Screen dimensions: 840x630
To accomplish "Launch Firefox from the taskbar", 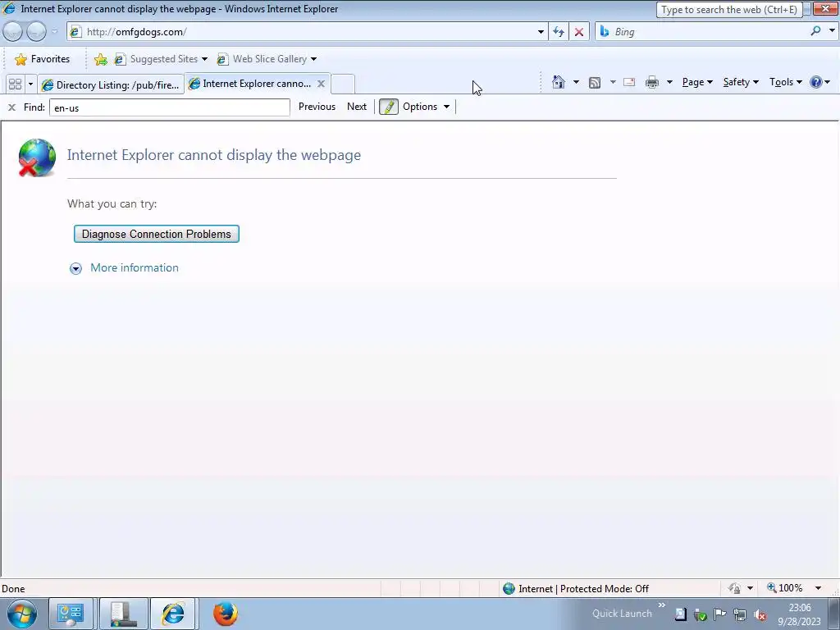I will [x=225, y=614].
